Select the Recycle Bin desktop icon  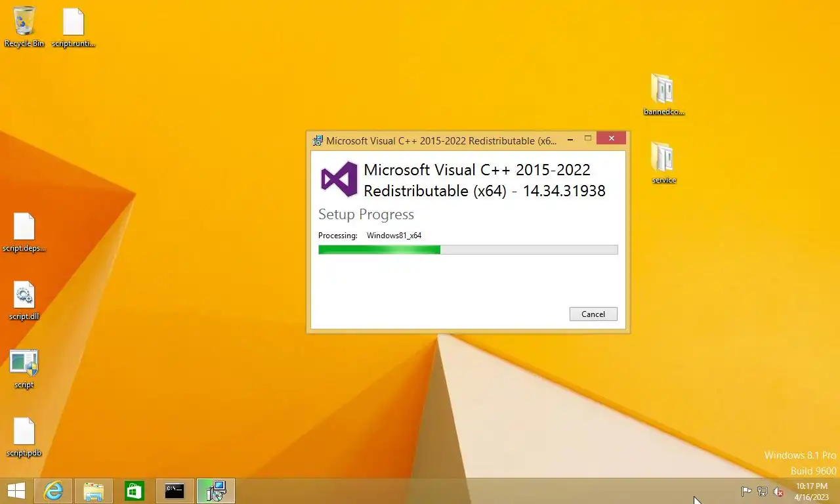24,27
